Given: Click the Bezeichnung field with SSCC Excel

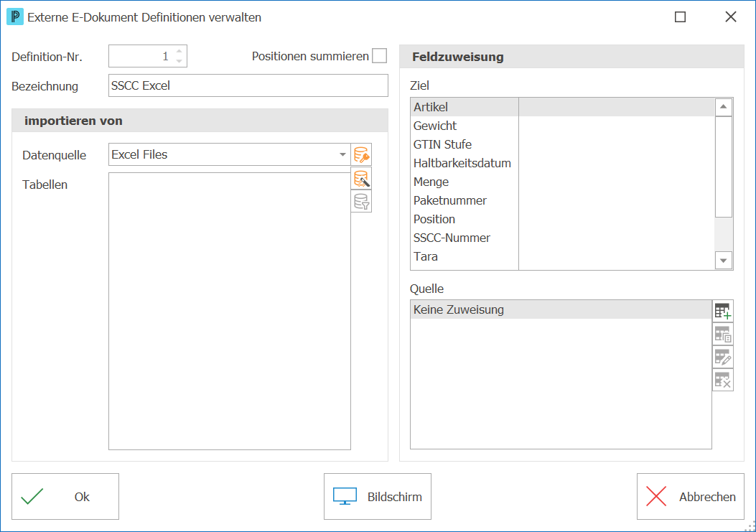Looking at the screenshot, I should click(248, 85).
